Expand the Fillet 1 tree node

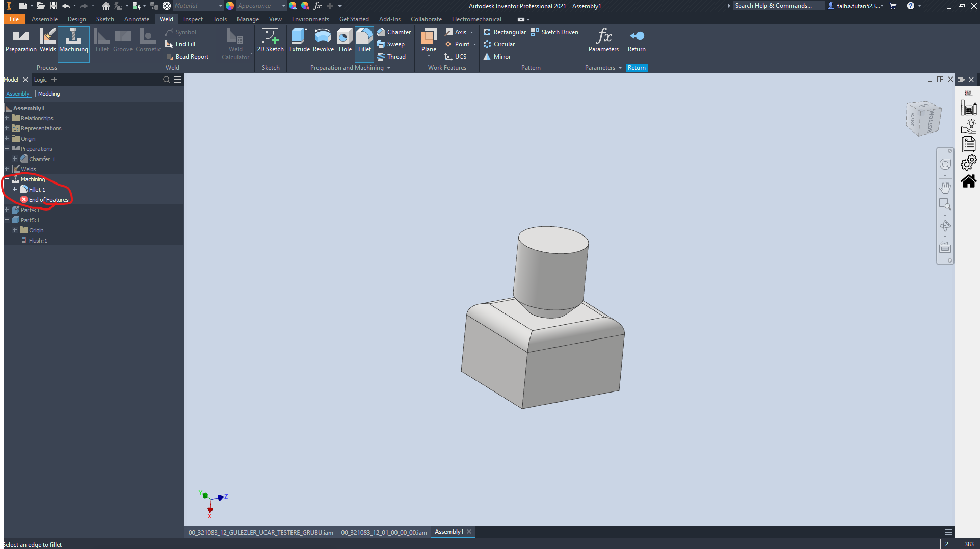point(15,190)
